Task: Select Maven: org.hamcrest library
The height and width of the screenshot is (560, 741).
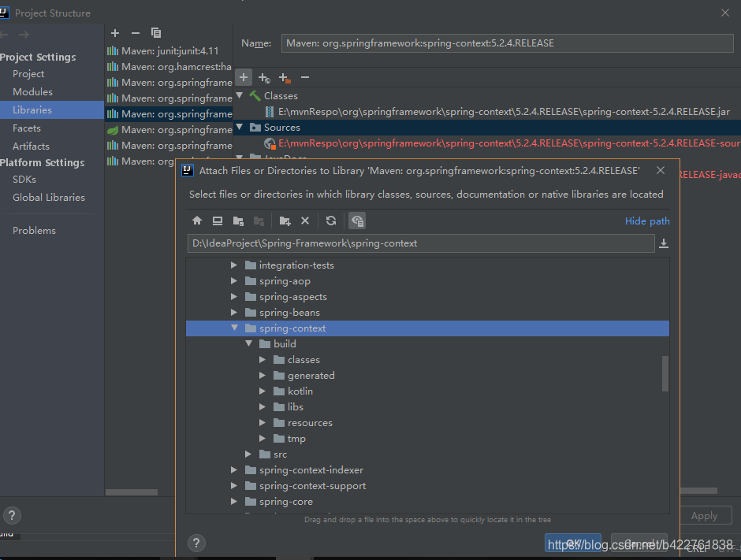Action: point(169,67)
